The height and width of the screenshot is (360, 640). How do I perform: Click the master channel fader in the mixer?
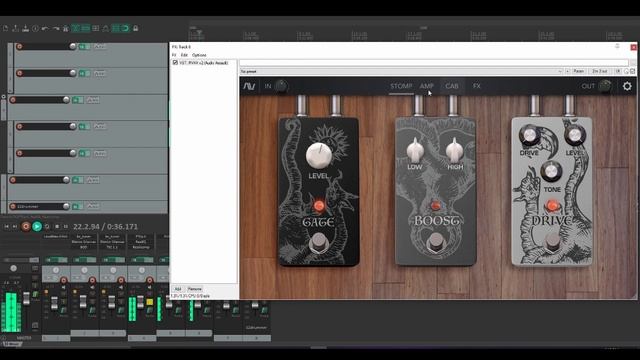(27, 298)
